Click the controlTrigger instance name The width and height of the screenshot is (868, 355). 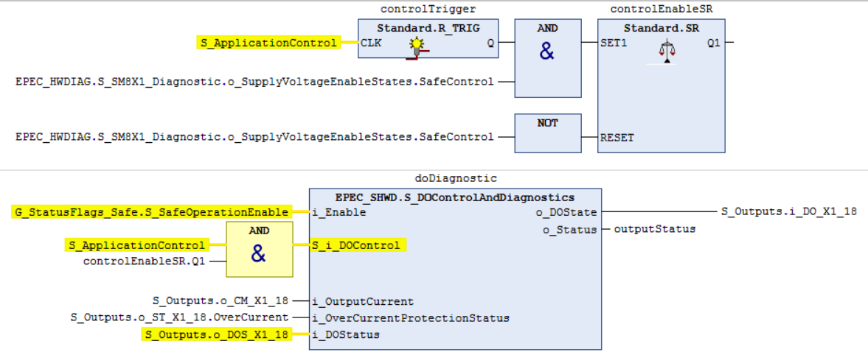(428, 9)
